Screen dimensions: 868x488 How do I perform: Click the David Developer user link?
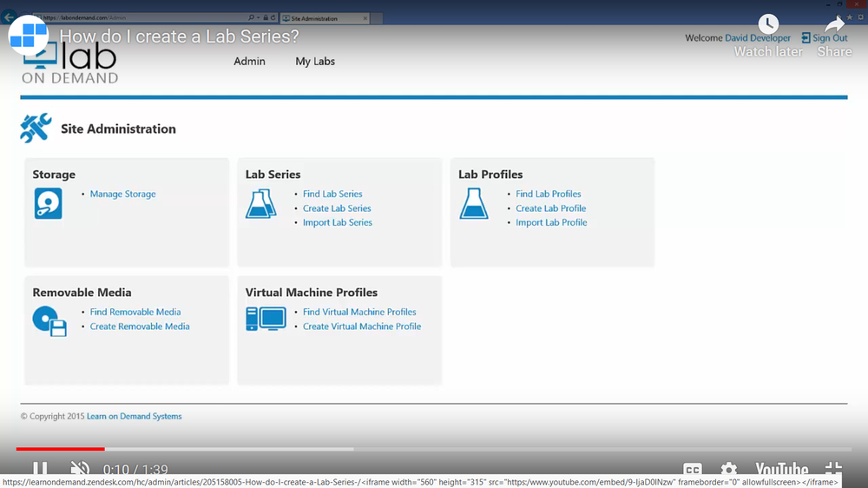coord(757,37)
